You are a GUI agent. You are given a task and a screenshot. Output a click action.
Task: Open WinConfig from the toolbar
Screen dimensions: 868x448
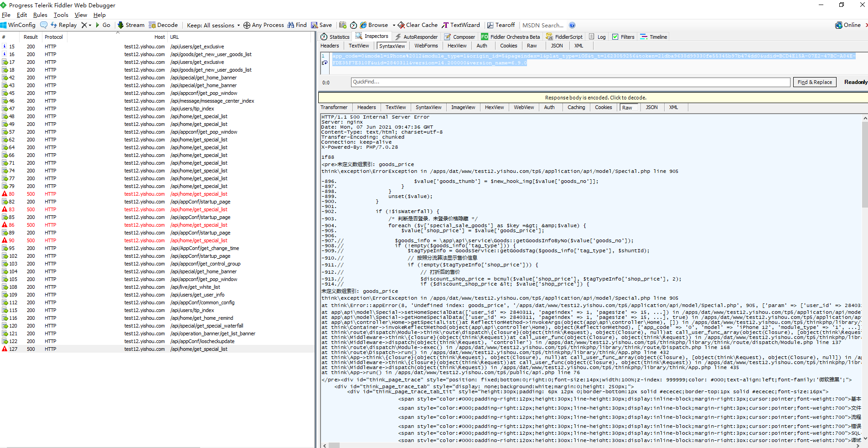tap(18, 25)
